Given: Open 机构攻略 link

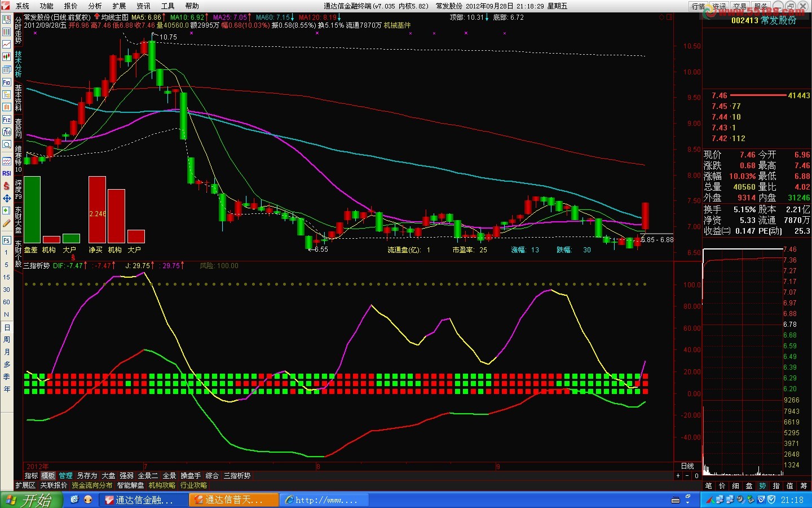Looking at the screenshot, I should point(162,485).
